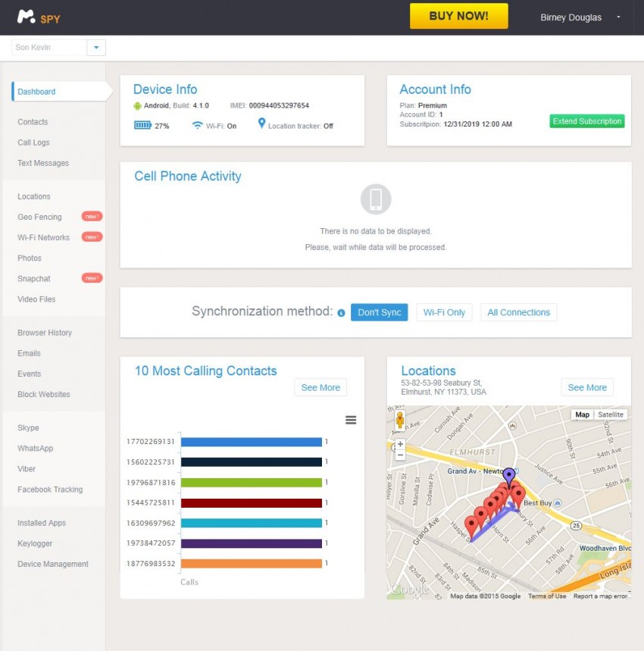Click See More in Locations panel
Viewport: 644px width, 651px height.
[x=587, y=387]
